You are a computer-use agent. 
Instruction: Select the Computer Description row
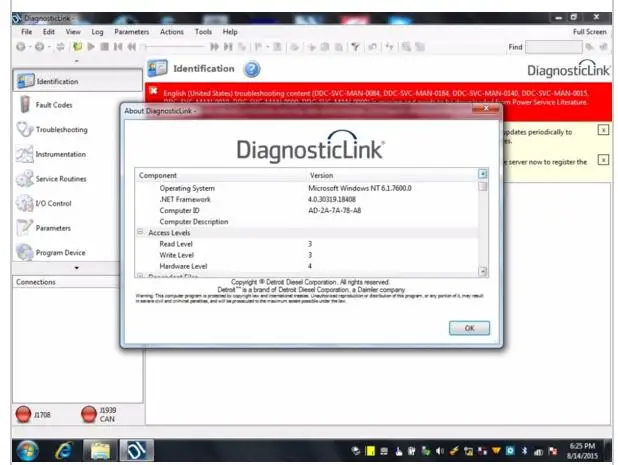click(x=307, y=221)
